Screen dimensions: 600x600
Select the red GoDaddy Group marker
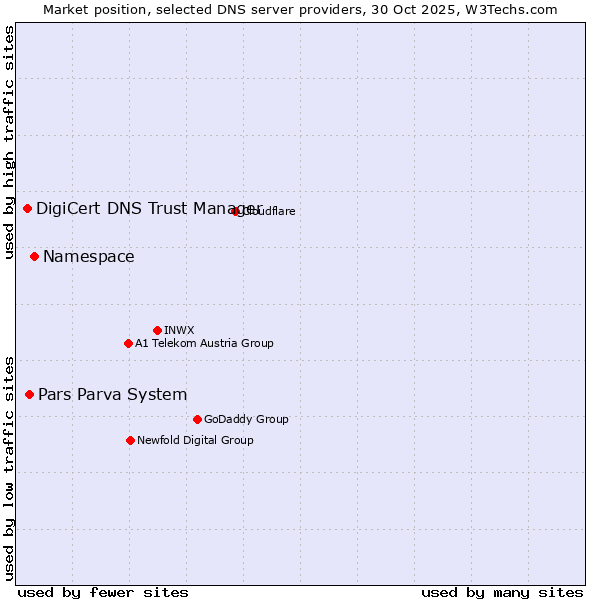[x=197, y=419]
